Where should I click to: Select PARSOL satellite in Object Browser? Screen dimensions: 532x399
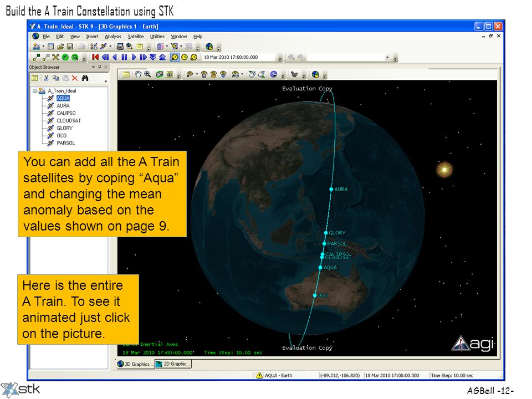[x=65, y=143]
